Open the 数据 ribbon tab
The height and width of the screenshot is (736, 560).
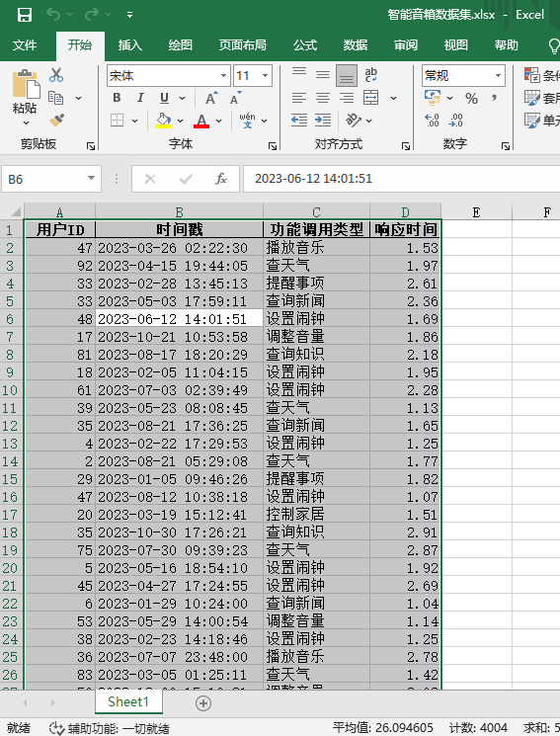[356, 45]
